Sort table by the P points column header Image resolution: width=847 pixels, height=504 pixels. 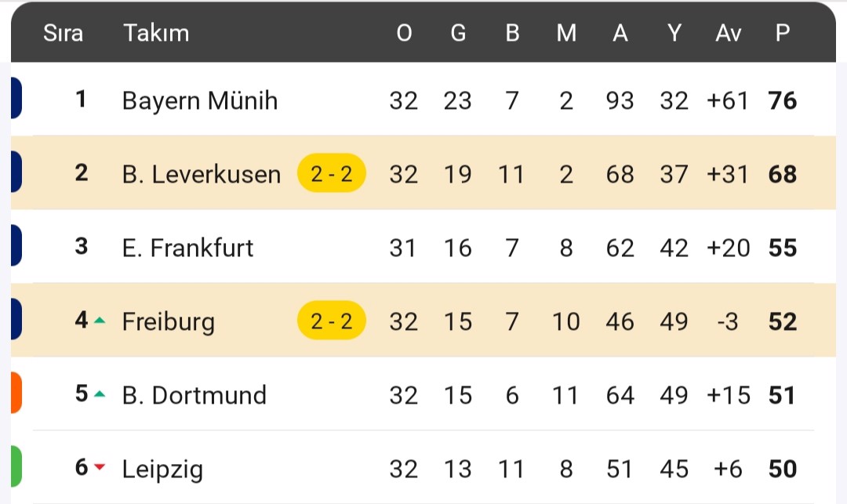pyautogui.click(x=783, y=33)
